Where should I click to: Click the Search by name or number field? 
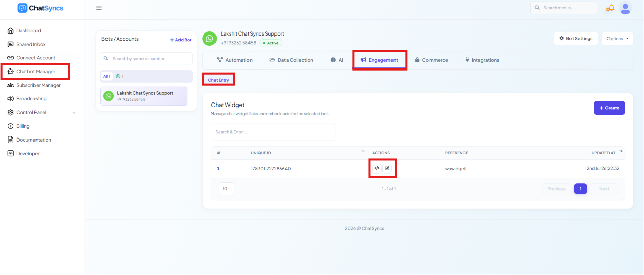click(x=146, y=59)
